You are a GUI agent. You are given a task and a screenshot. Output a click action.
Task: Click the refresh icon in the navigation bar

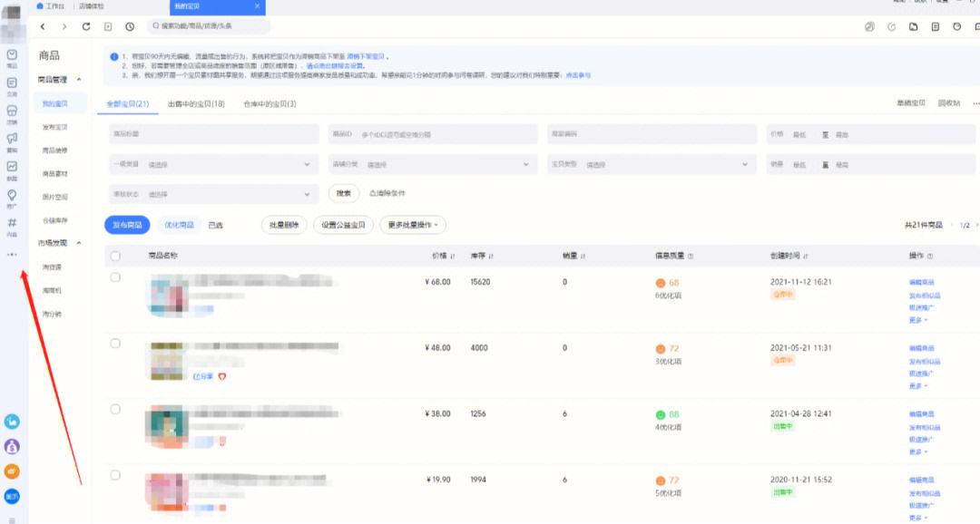[x=86, y=27]
